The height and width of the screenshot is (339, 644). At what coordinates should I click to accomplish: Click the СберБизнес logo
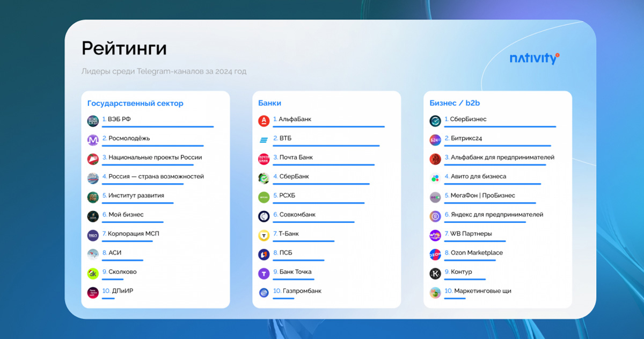tap(435, 121)
